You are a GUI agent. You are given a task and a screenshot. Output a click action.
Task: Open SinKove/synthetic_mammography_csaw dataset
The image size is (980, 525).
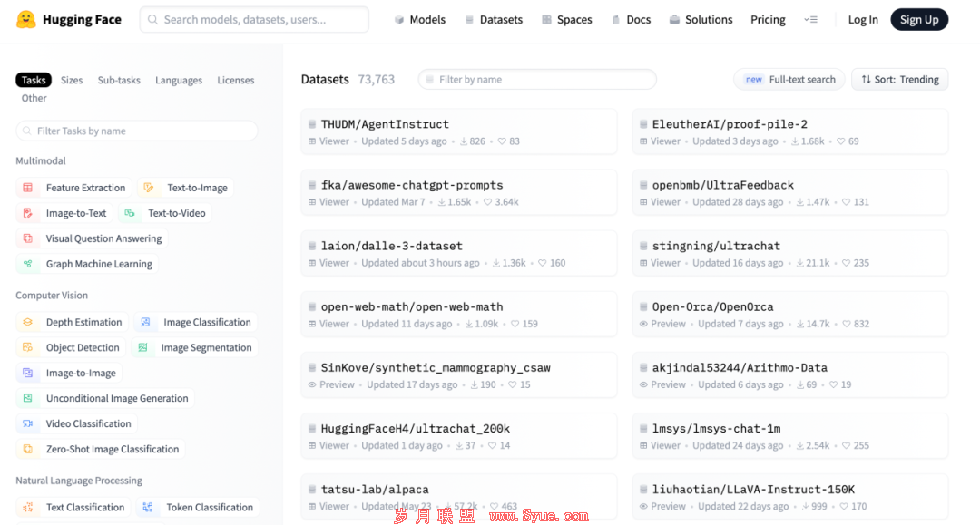[x=459, y=375]
